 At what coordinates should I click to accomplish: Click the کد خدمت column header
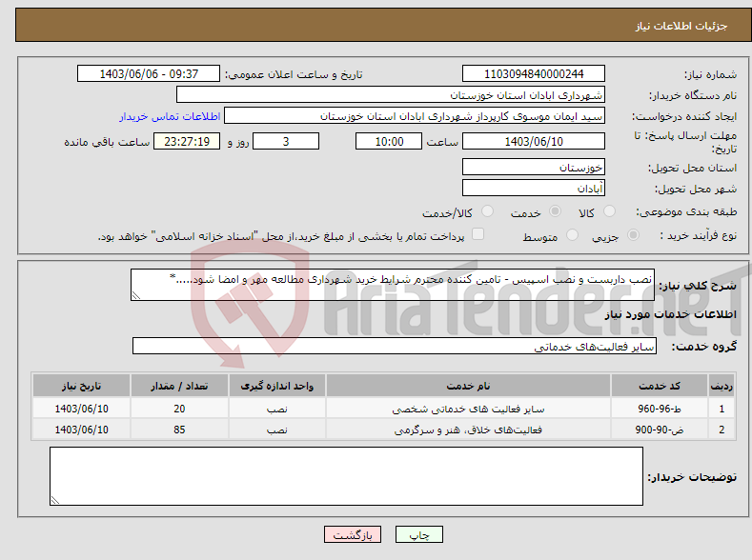tap(660, 386)
